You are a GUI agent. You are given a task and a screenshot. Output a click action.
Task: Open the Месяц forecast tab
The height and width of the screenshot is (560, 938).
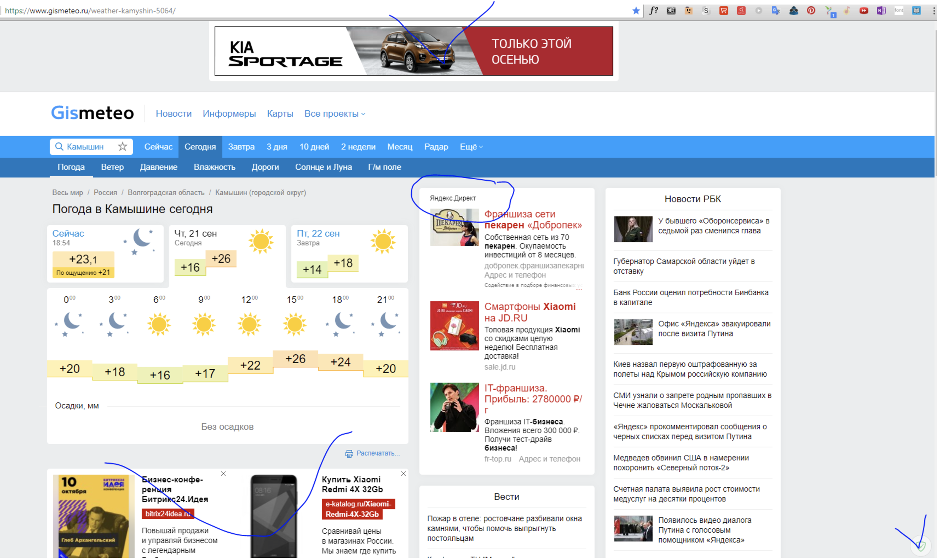(400, 147)
